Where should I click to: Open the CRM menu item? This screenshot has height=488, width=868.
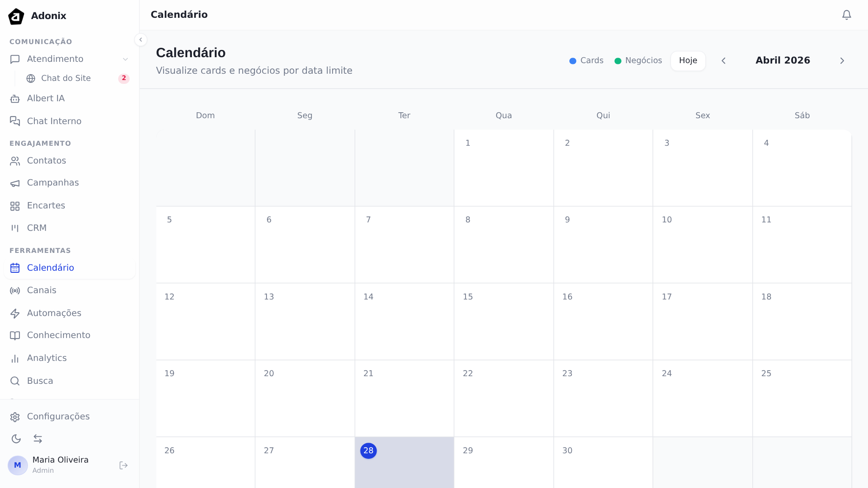click(69, 228)
